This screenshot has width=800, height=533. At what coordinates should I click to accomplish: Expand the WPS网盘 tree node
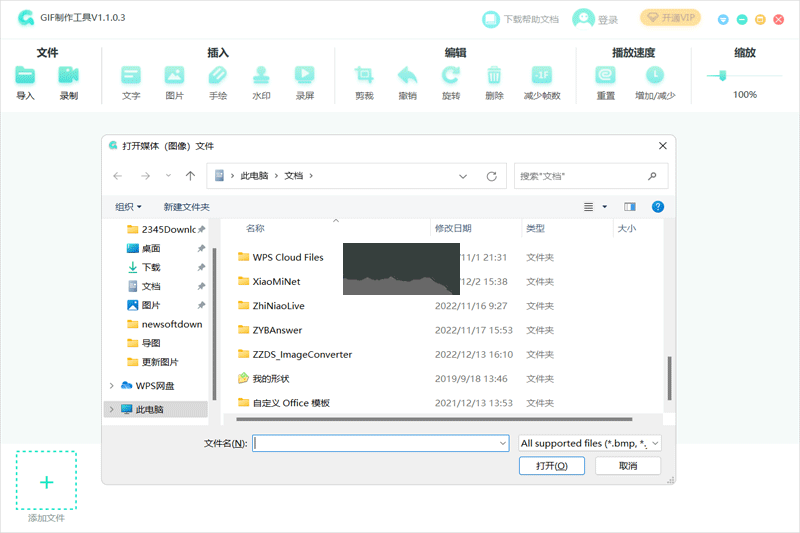click(x=111, y=385)
